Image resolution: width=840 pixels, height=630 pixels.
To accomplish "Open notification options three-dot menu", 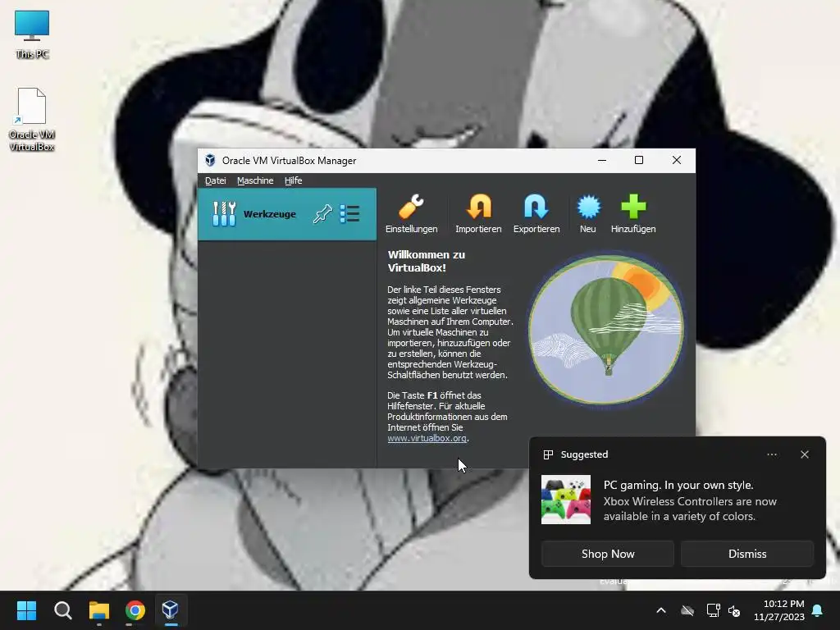I will (772, 454).
